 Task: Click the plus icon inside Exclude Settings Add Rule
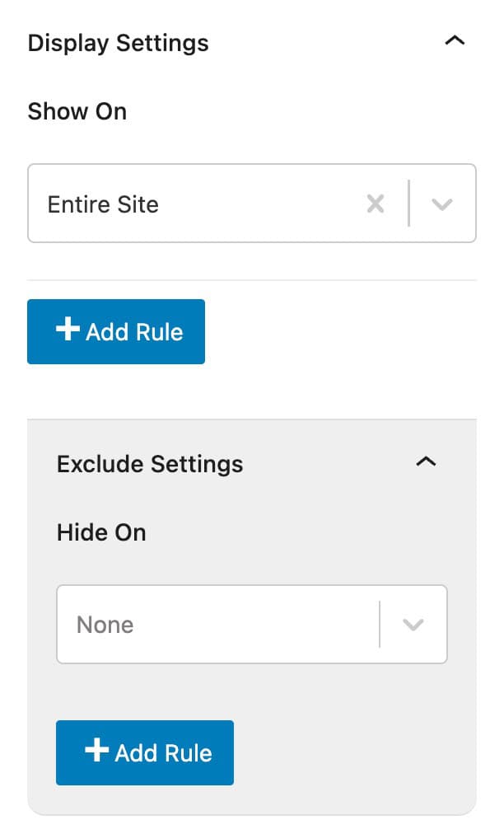tap(96, 752)
